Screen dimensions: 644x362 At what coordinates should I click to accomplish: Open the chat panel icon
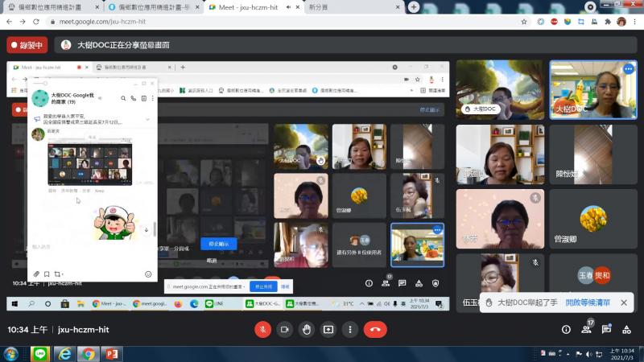606,329
